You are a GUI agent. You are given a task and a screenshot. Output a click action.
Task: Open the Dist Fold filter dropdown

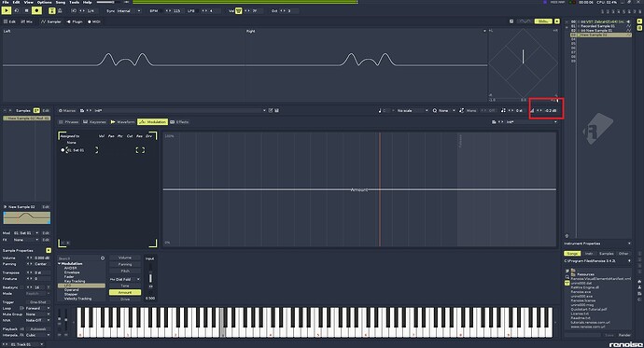pos(125,279)
